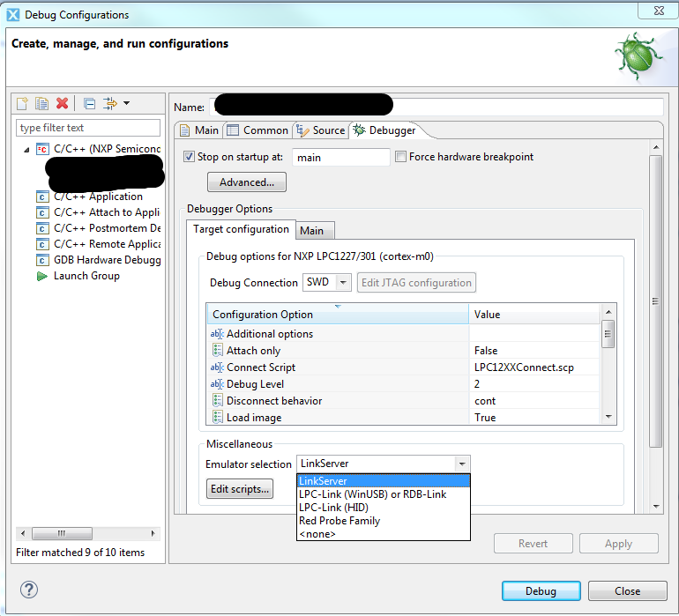Click the C/C++ Attach to Application icon
Viewport: 679px width, 616px height.
click(42, 213)
